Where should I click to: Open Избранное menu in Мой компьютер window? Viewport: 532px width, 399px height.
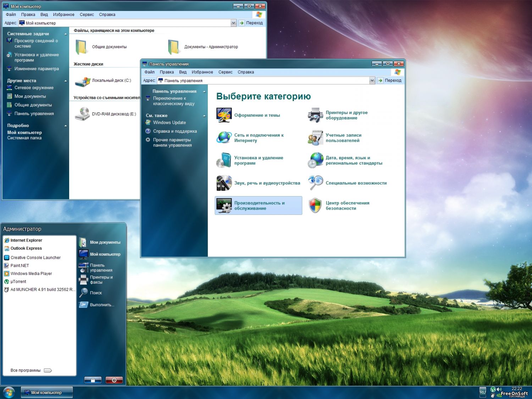coord(64,15)
